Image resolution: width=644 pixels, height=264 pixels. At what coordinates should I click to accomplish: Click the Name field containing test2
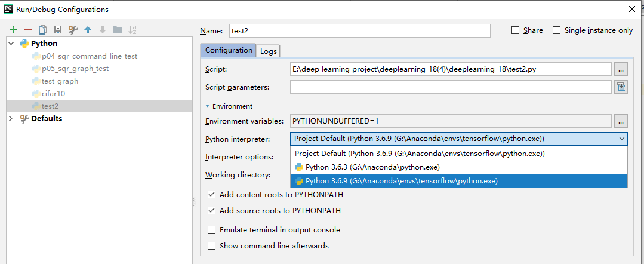pyautogui.click(x=360, y=30)
